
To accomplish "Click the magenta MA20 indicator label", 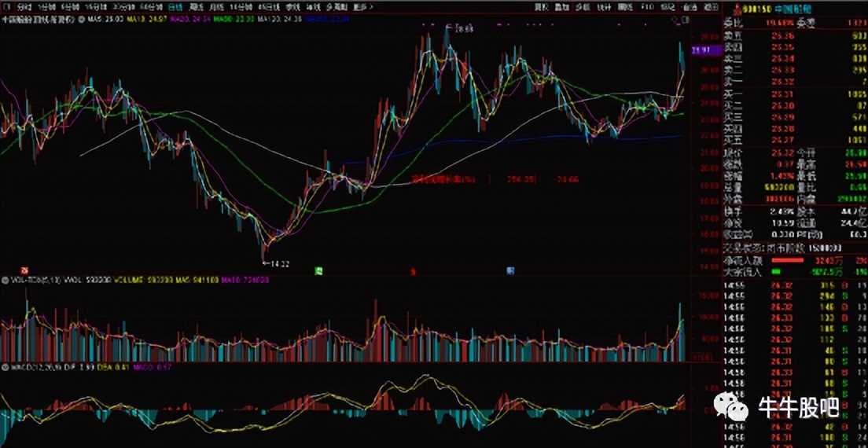I will click(x=190, y=20).
